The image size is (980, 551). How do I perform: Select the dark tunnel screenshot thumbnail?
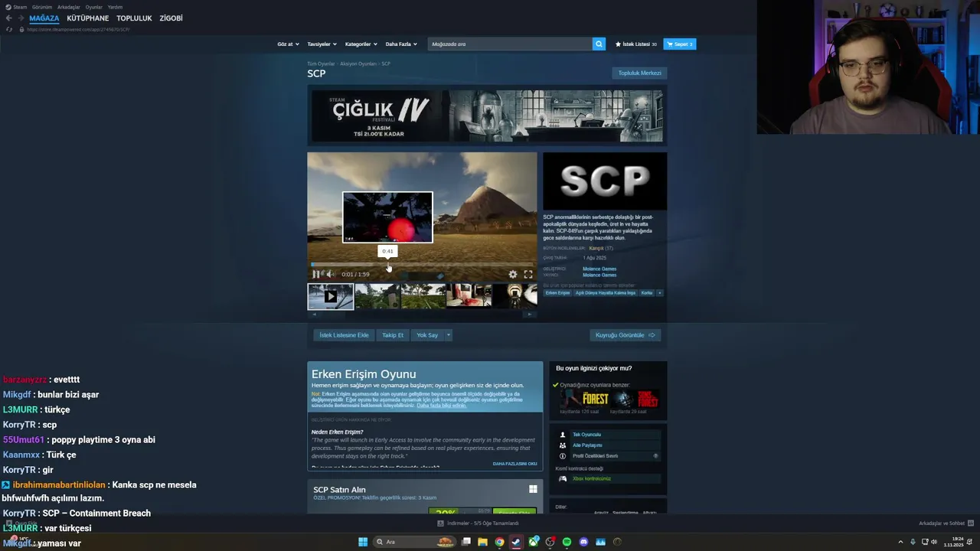coord(515,296)
